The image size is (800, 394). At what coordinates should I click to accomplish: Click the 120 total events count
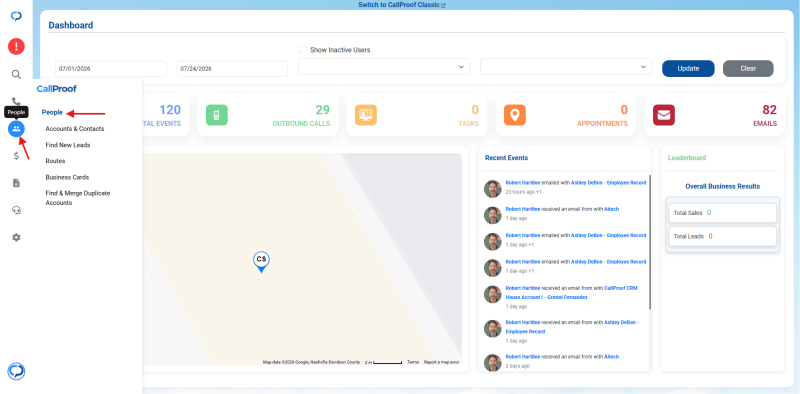coord(170,110)
